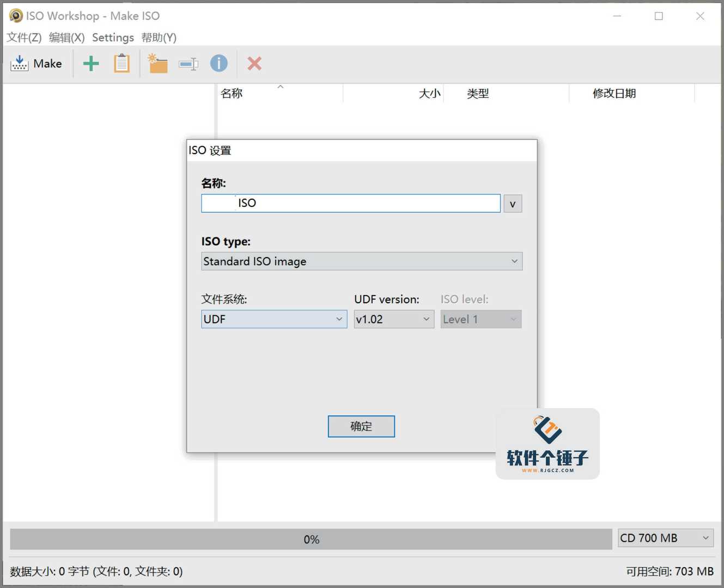This screenshot has height=588, width=724.
Task: Click the green plus Add files icon
Action: point(91,64)
